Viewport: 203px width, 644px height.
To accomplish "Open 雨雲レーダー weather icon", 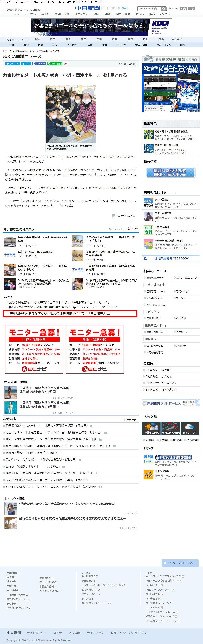I will tap(190, 428).
